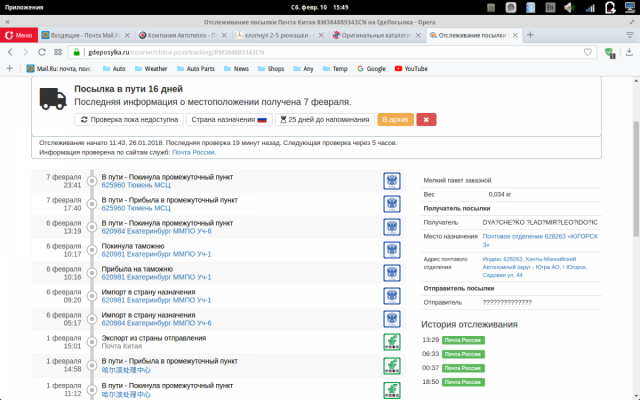Click 625960 Тюмень МСЦ link at 17:40
The image size is (640, 400).
point(136,208)
